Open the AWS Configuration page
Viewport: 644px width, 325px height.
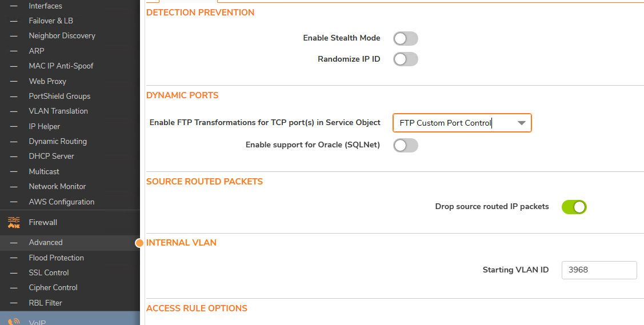[62, 202]
